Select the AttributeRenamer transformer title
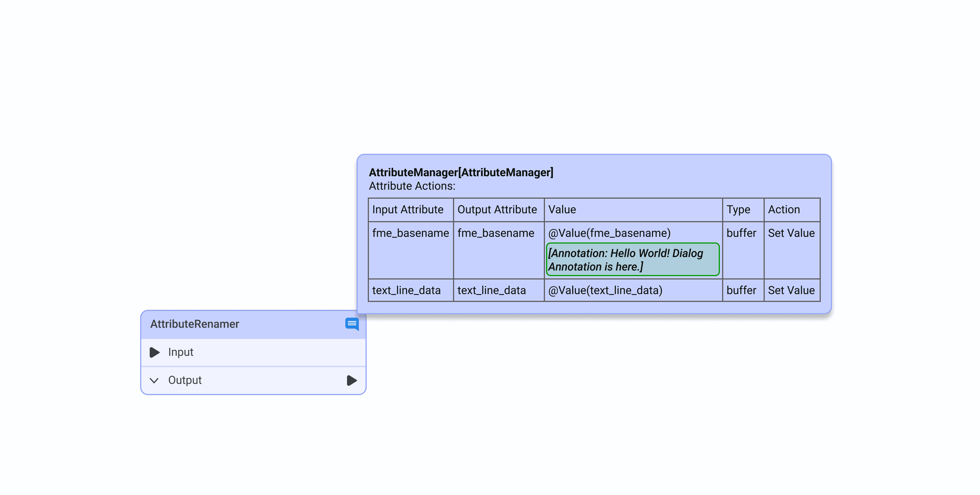 (195, 324)
